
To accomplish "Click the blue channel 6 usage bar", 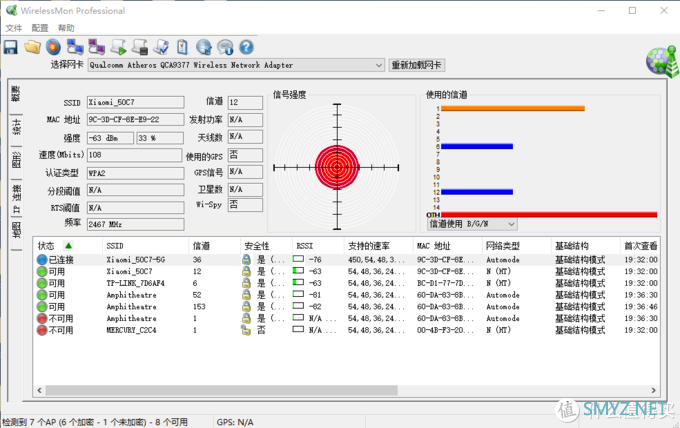I will pyautogui.click(x=477, y=147).
